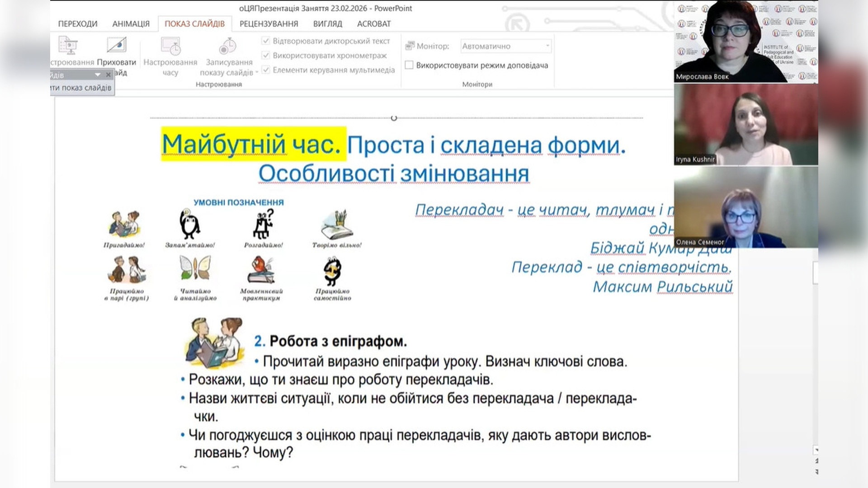Click the Hide Slide (Приховати слайд) icon
868x488 pixels.
116,46
